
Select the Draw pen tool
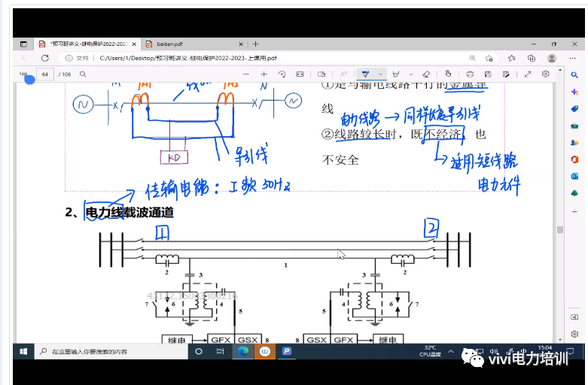tap(365, 74)
